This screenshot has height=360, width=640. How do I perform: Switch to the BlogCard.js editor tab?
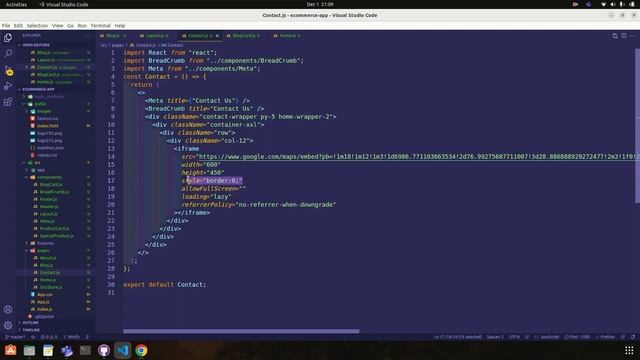(x=244, y=36)
